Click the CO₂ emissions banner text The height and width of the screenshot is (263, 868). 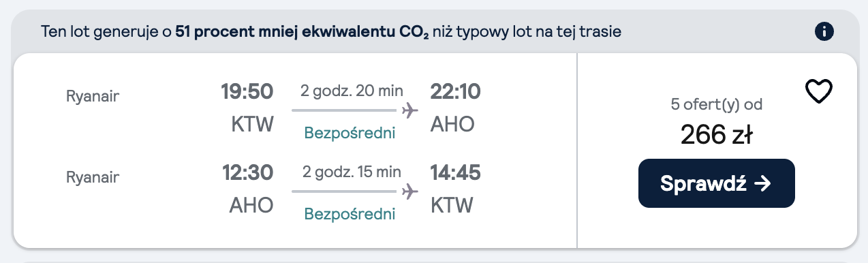[x=331, y=31]
